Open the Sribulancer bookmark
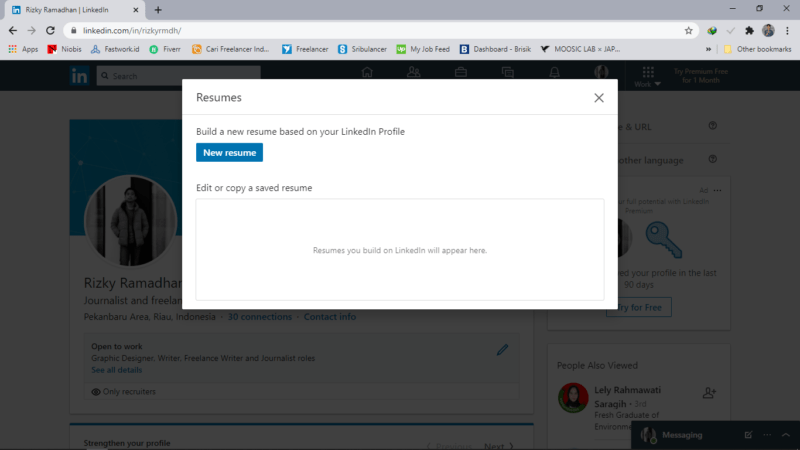 point(362,49)
